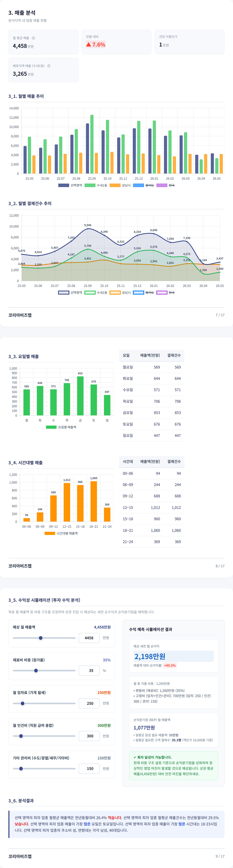Select the 월요일 table row label
The image size is (233, 868).
coord(128,367)
